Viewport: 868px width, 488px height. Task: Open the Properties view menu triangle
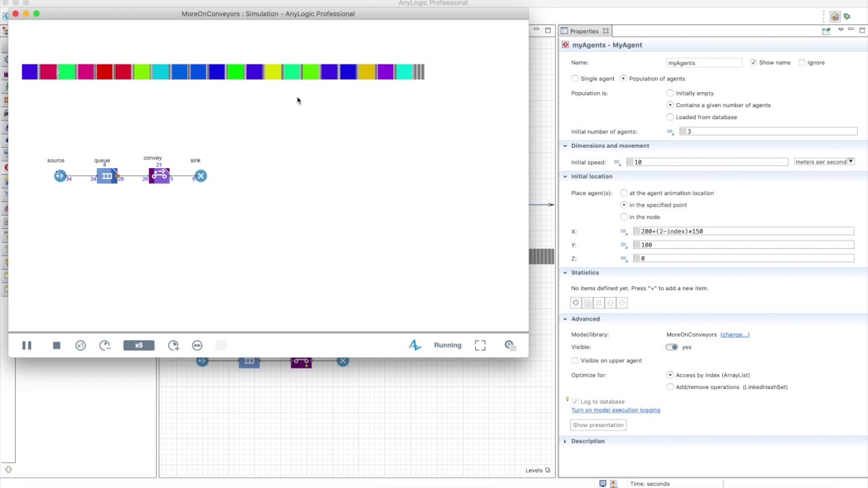(841, 30)
